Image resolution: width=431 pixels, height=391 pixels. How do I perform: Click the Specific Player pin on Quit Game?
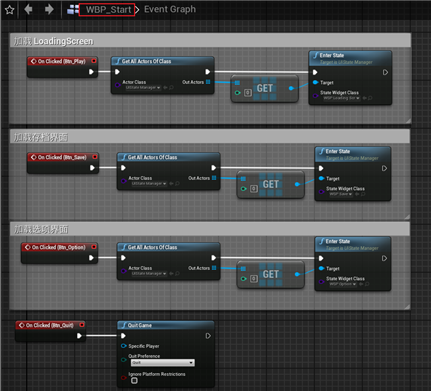[x=124, y=346]
